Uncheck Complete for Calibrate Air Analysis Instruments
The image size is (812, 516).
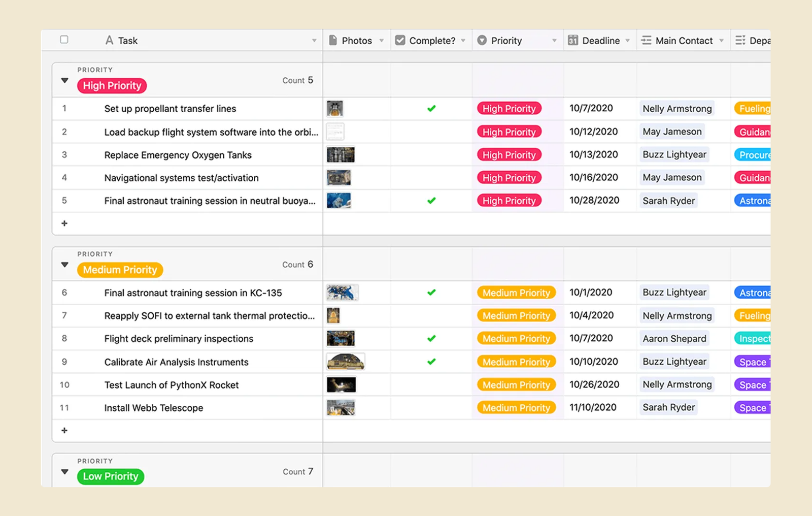[431, 362]
